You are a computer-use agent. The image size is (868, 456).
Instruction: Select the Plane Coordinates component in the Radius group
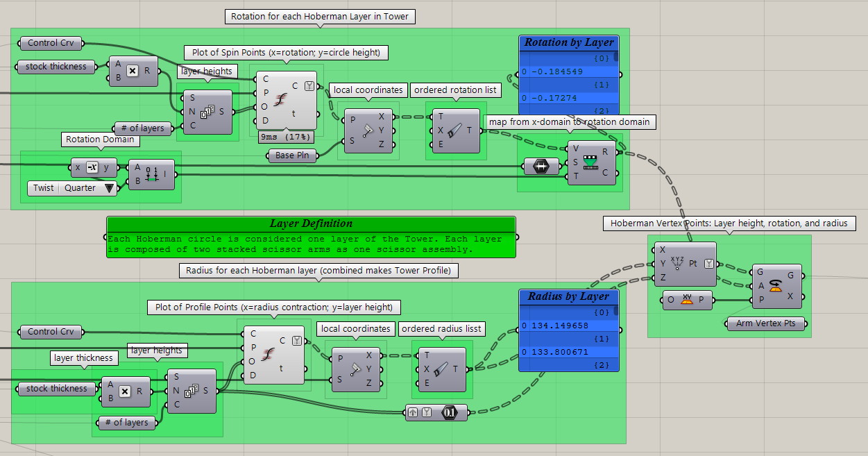coord(356,369)
